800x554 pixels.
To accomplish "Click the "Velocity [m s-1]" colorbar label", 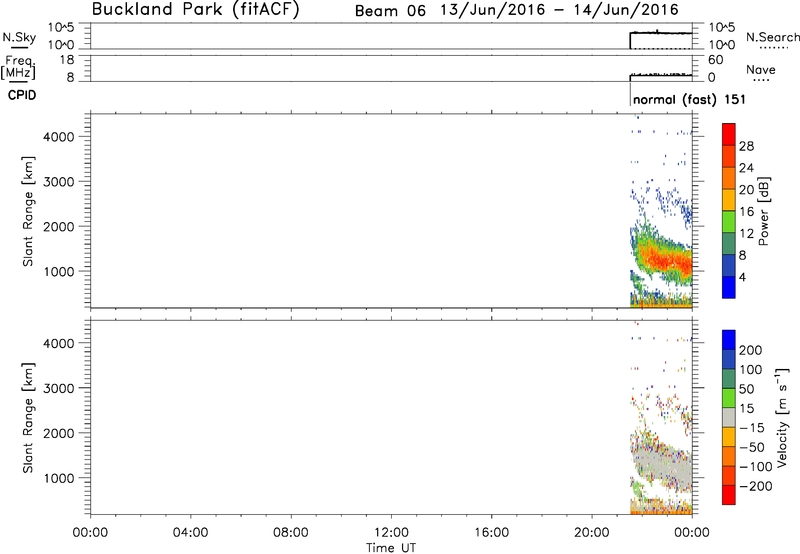I will coord(782,418).
